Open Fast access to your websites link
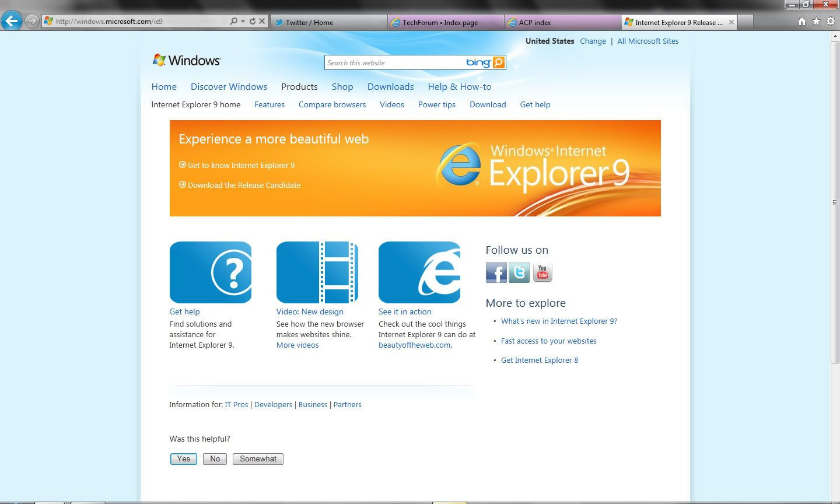Image resolution: width=840 pixels, height=504 pixels. coord(549,341)
